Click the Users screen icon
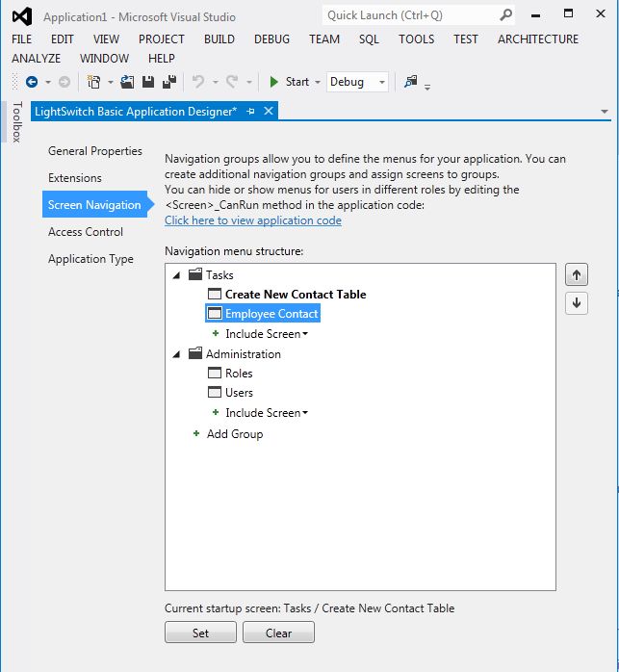 215,392
